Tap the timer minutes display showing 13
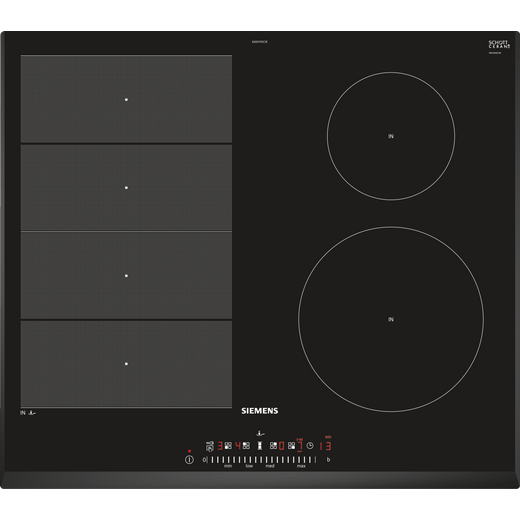This screenshot has height=520, width=520. [325, 446]
